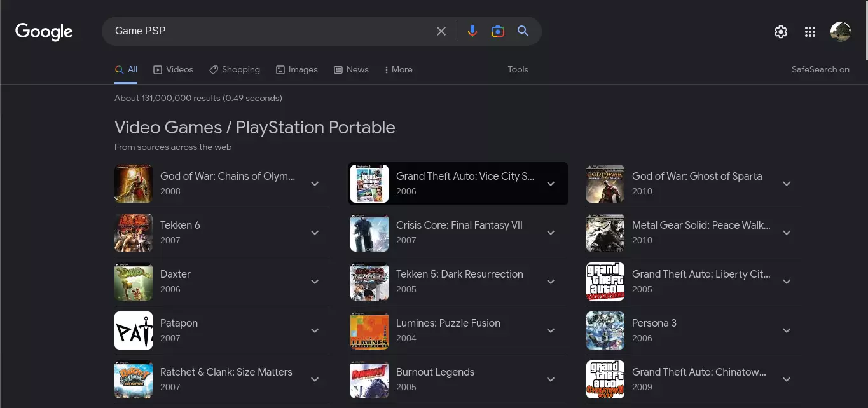Click the Patapon game title
Viewport: 868px width, 408px height.
(x=179, y=323)
